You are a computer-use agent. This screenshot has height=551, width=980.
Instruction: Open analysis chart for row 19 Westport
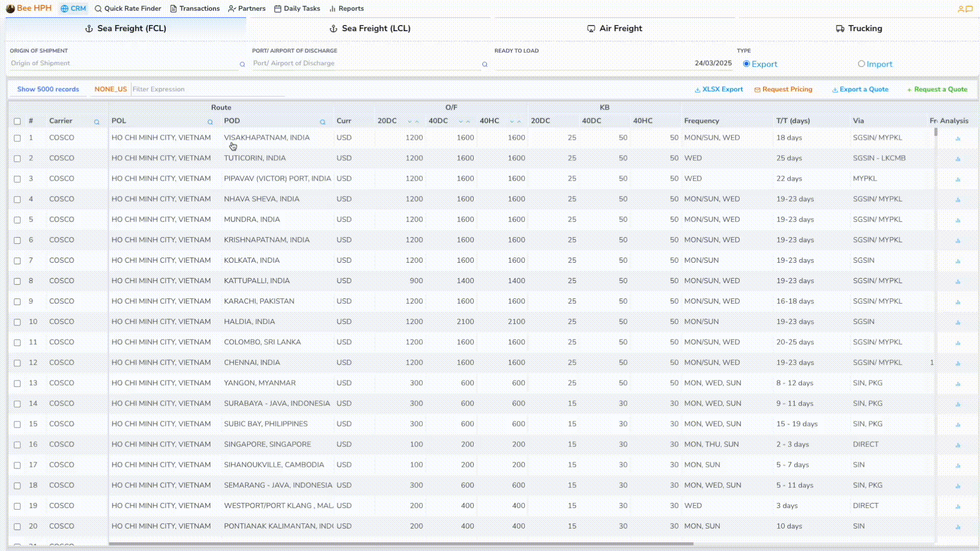[x=958, y=506]
